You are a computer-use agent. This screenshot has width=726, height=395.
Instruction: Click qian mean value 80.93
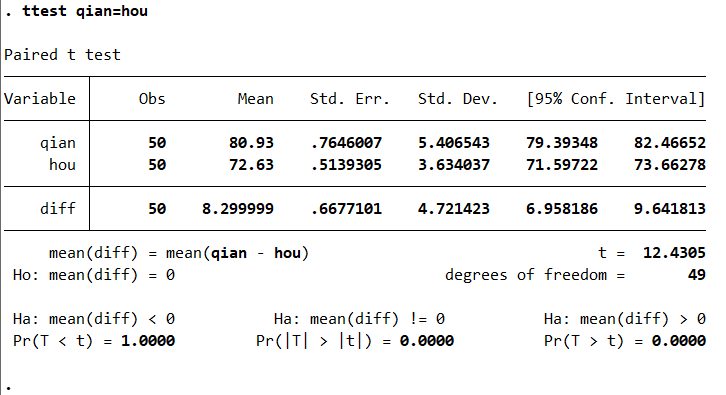tap(251, 143)
